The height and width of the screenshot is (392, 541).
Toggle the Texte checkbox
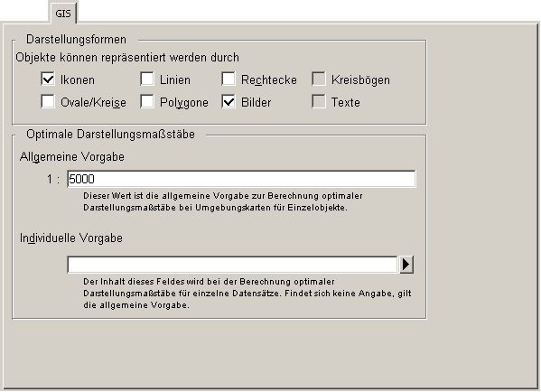(319, 102)
